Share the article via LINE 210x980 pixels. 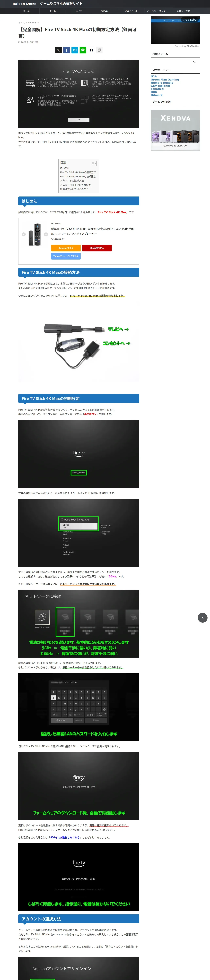(83, 50)
